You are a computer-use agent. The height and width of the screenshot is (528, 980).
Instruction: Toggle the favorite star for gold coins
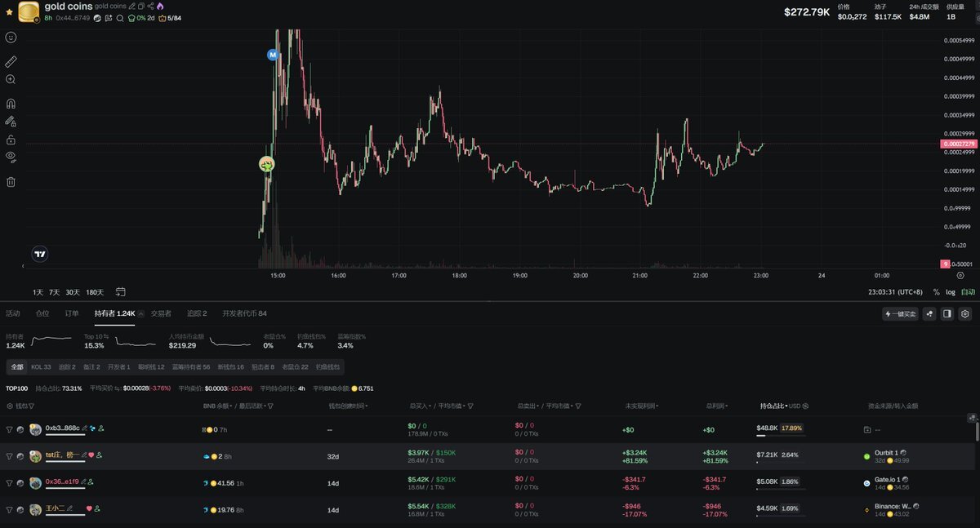[x=9, y=12]
